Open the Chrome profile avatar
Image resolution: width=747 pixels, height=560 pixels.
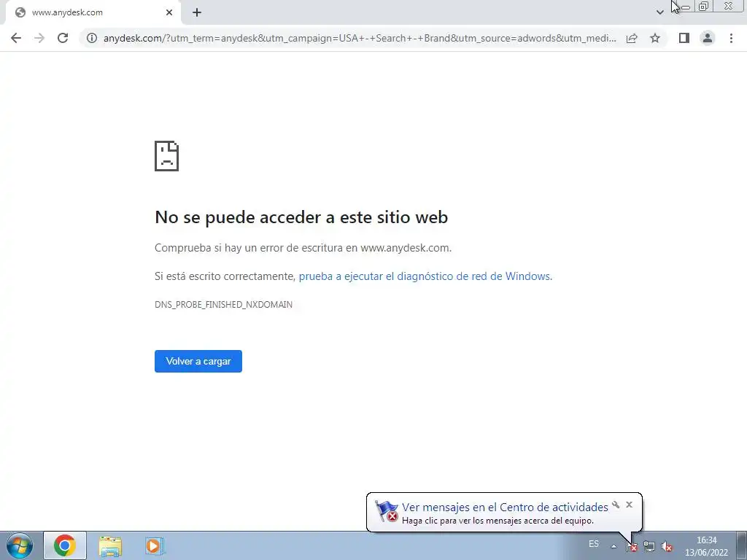coord(708,38)
